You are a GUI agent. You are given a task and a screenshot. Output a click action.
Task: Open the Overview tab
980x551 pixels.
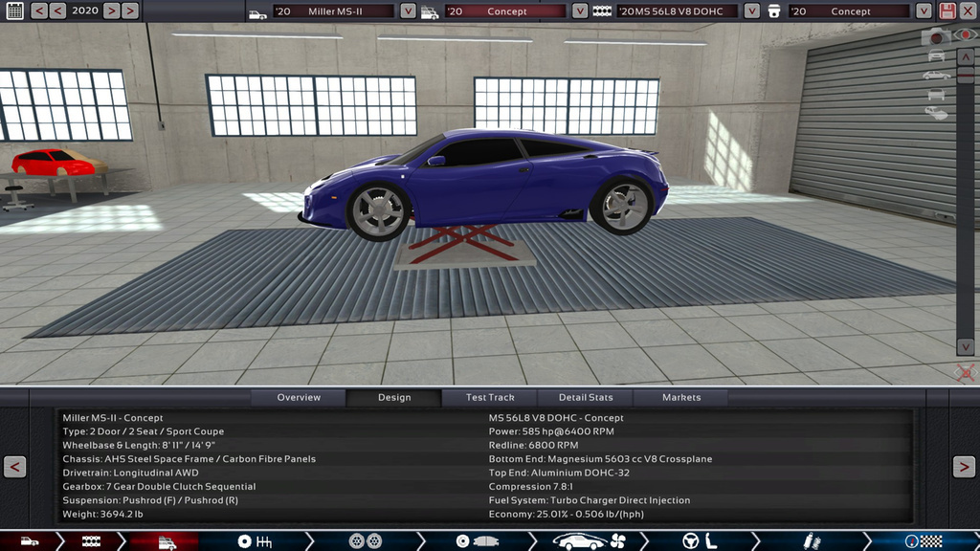299,397
